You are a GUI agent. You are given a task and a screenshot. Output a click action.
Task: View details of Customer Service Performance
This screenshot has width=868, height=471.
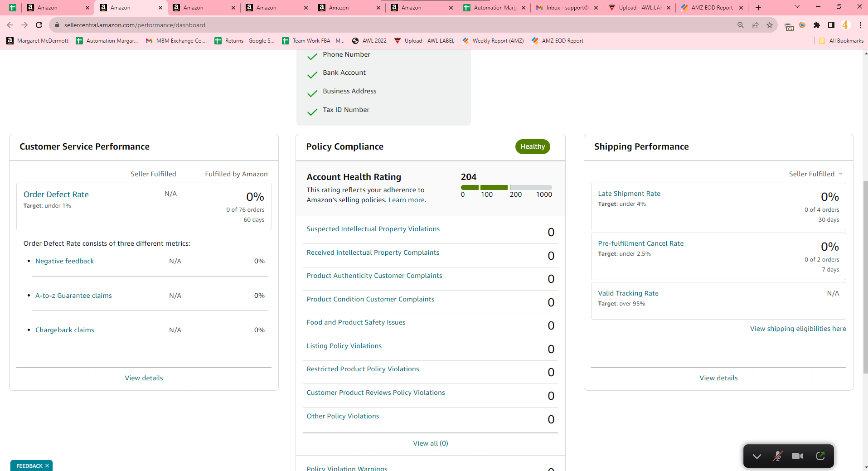tap(144, 378)
